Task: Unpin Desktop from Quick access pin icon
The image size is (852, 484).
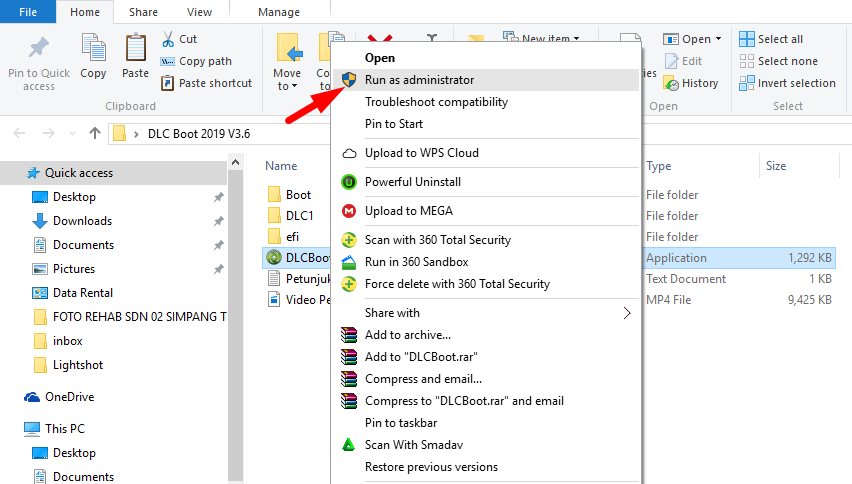Action: pyautogui.click(x=218, y=197)
